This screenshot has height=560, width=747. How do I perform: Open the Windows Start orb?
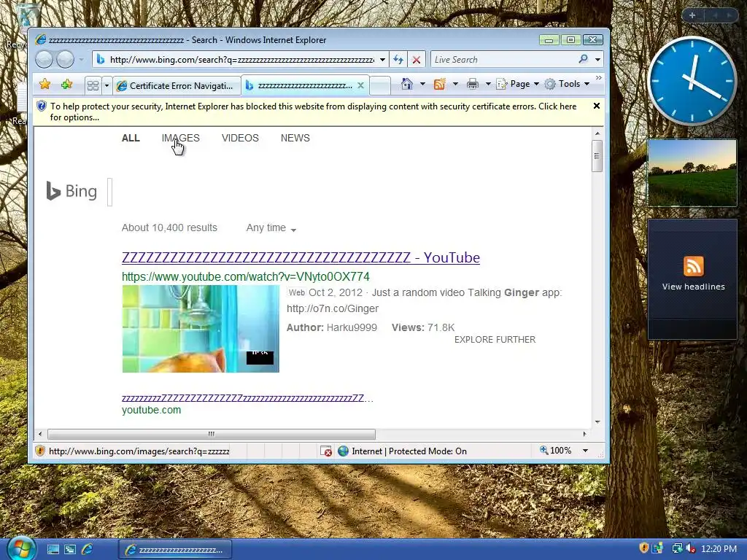pos(21,548)
